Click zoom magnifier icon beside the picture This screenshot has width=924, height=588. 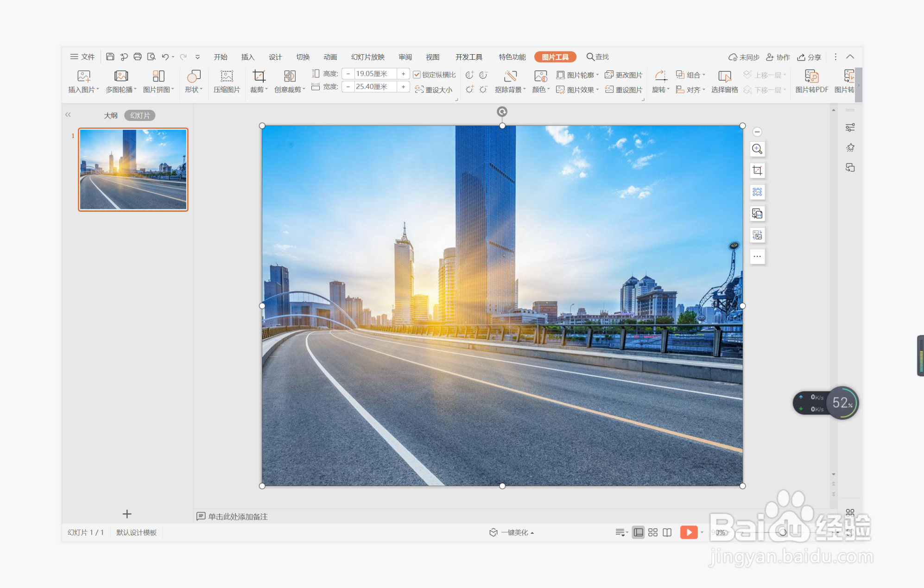click(x=757, y=149)
